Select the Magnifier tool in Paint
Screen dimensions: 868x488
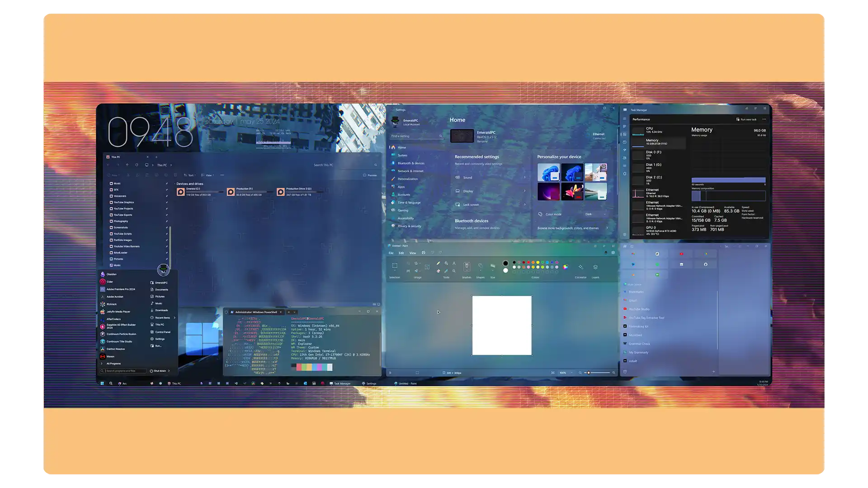pyautogui.click(x=454, y=271)
